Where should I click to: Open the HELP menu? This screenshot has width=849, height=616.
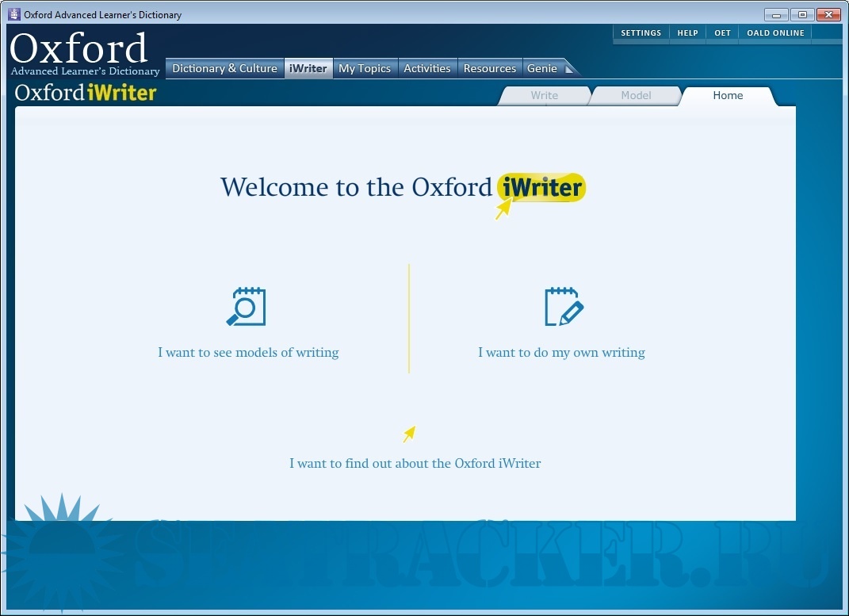pyautogui.click(x=687, y=33)
